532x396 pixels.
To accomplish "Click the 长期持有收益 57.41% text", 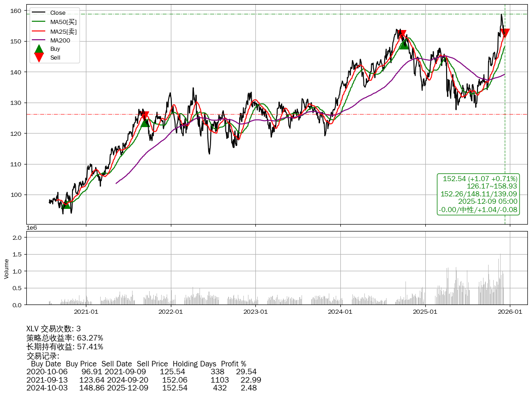I will [x=65, y=347].
